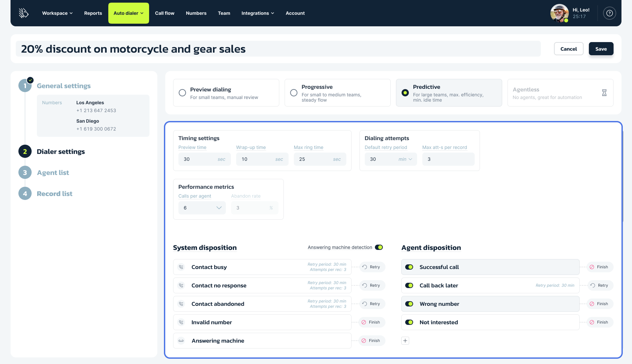Go to the Call flow tab

tap(165, 13)
